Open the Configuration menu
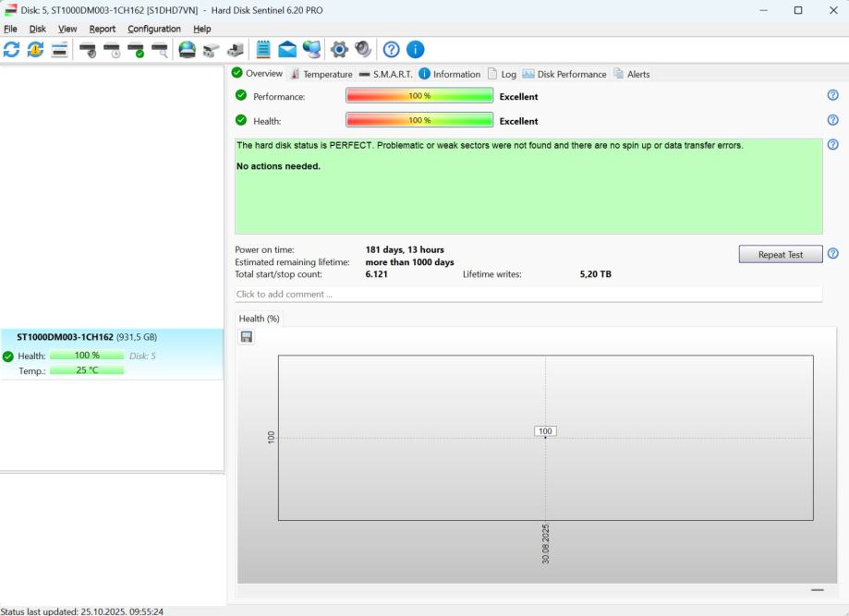The width and height of the screenshot is (849, 616). [154, 29]
